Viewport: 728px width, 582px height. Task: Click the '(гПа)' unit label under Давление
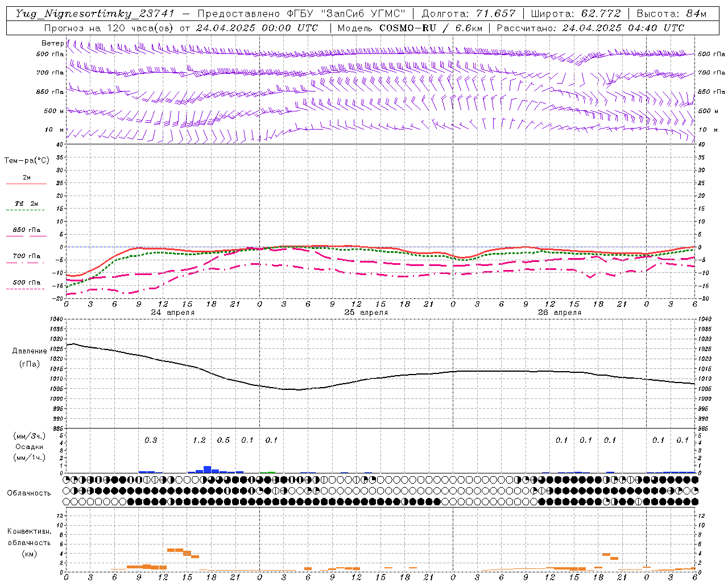(30, 364)
